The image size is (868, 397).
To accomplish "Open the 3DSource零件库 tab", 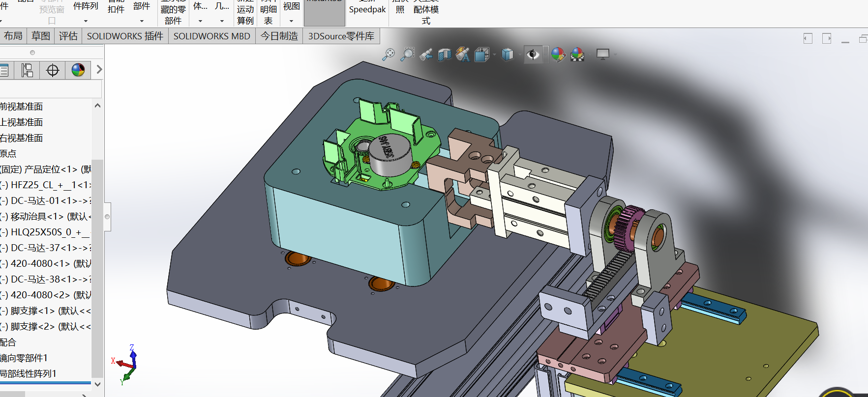I will pos(341,36).
